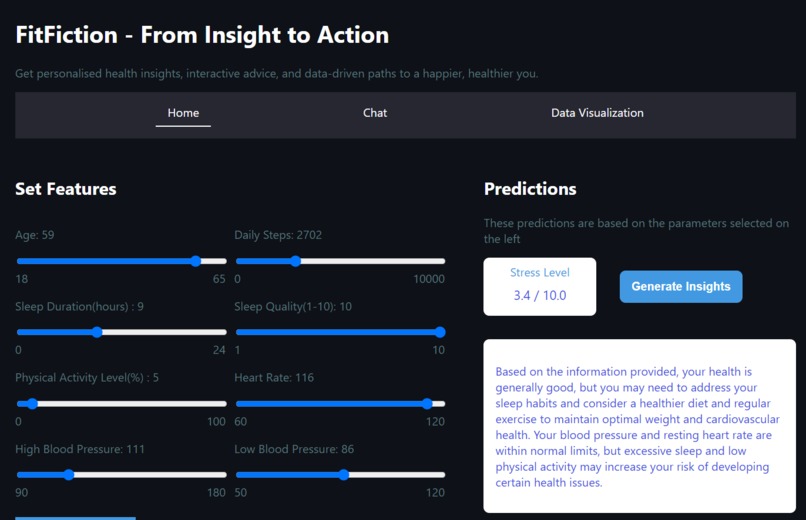Image resolution: width=806 pixels, height=520 pixels.
Task: Click the High Blood Pressure slider knob
Action: click(x=68, y=475)
